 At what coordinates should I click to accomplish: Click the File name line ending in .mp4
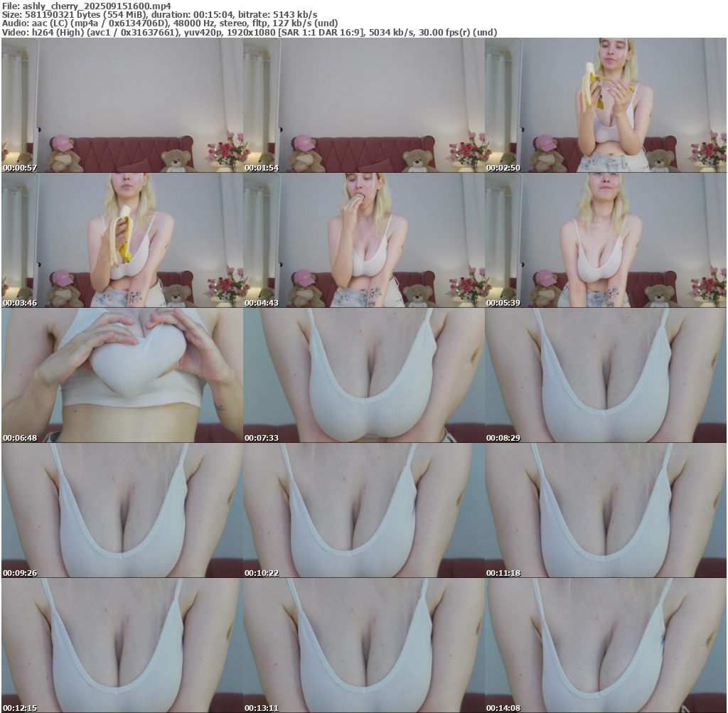click(86, 6)
